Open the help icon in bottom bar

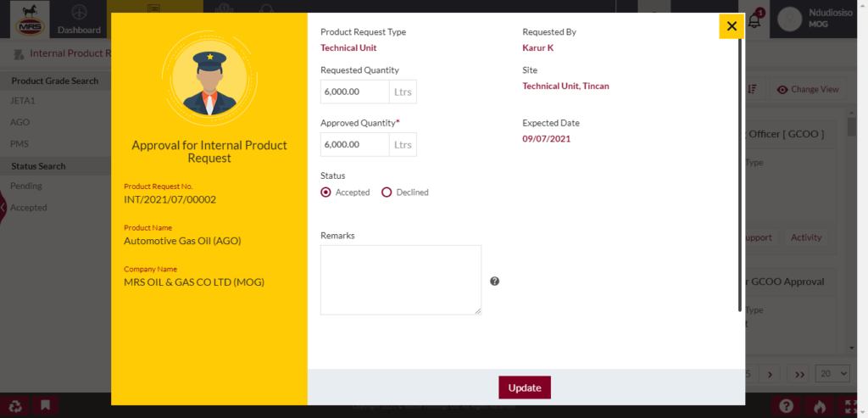pyautogui.click(x=786, y=406)
